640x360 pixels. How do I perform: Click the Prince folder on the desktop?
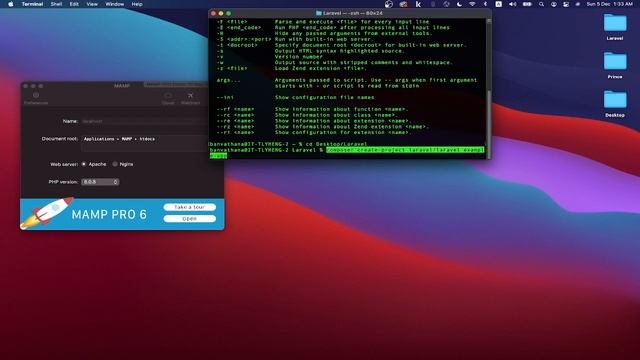615,65
